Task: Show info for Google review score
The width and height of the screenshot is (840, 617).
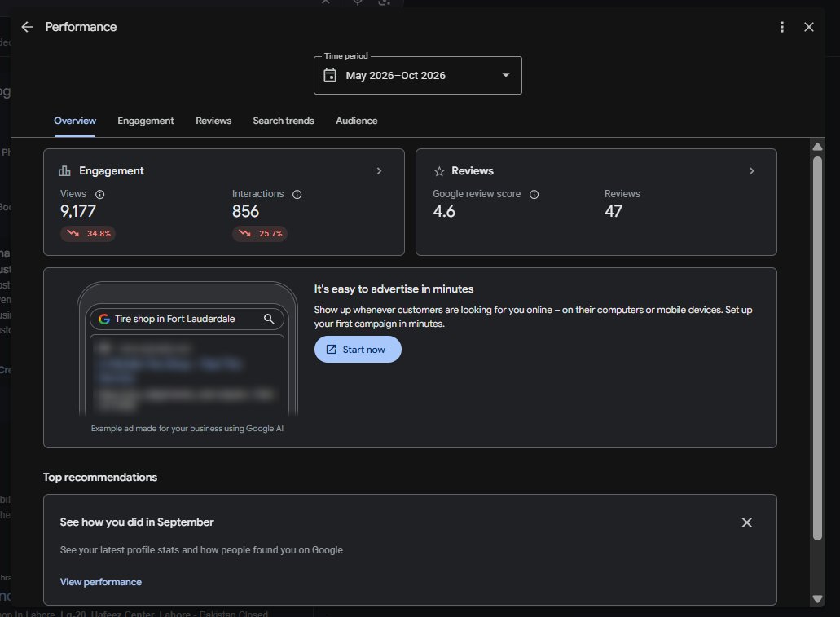Action: [534, 195]
